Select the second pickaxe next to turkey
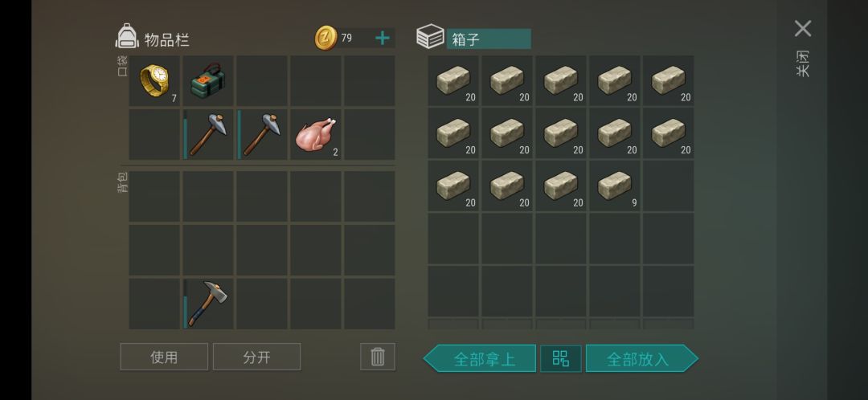 coord(262,134)
